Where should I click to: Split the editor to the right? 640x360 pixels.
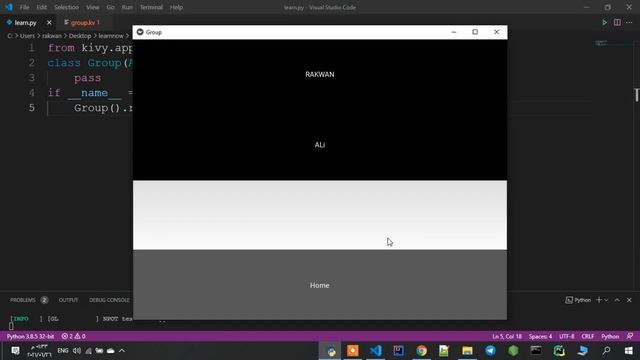pos(617,23)
